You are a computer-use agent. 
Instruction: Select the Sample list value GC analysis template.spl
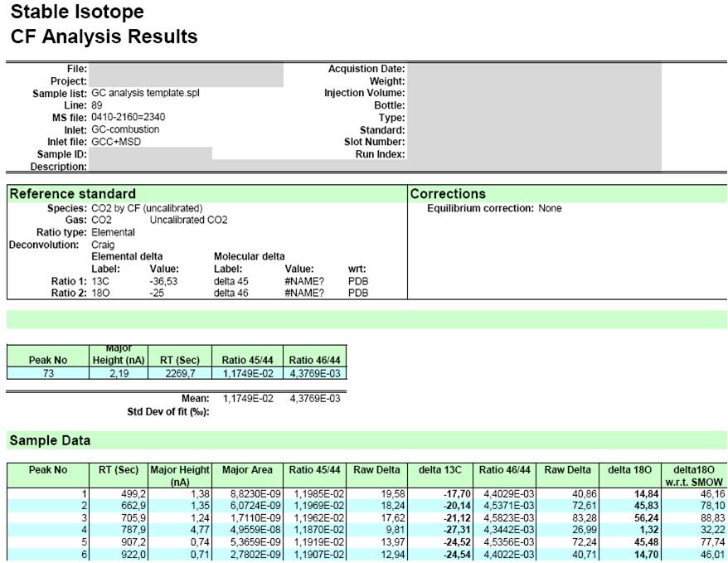(x=145, y=93)
